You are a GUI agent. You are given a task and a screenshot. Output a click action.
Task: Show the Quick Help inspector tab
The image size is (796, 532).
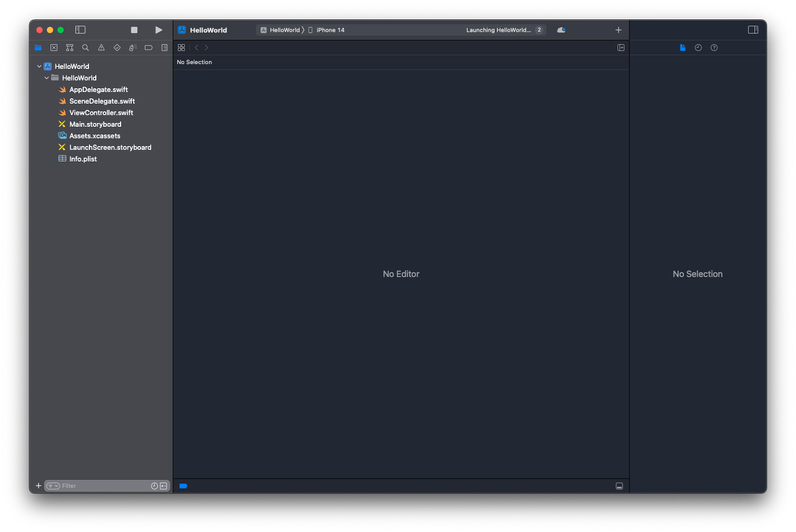(714, 48)
